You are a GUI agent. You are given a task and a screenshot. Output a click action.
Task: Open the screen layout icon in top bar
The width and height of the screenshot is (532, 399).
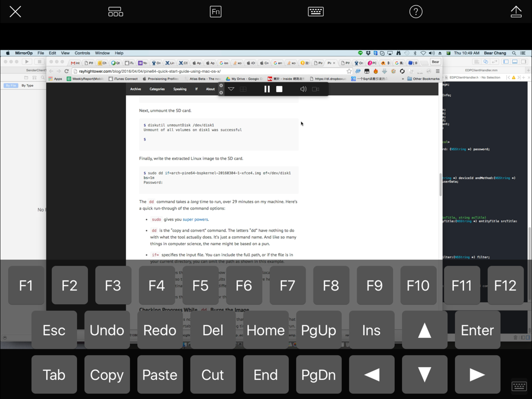(115, 12)
